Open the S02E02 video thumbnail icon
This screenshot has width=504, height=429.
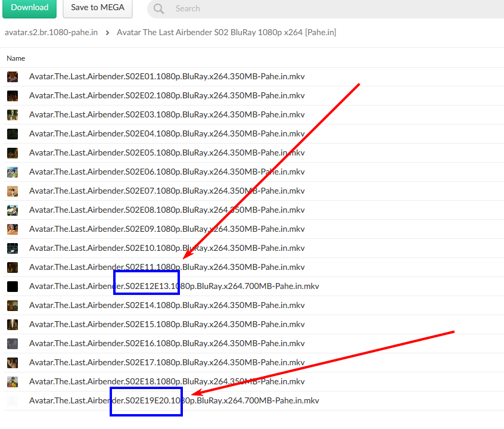pos(13,96)
